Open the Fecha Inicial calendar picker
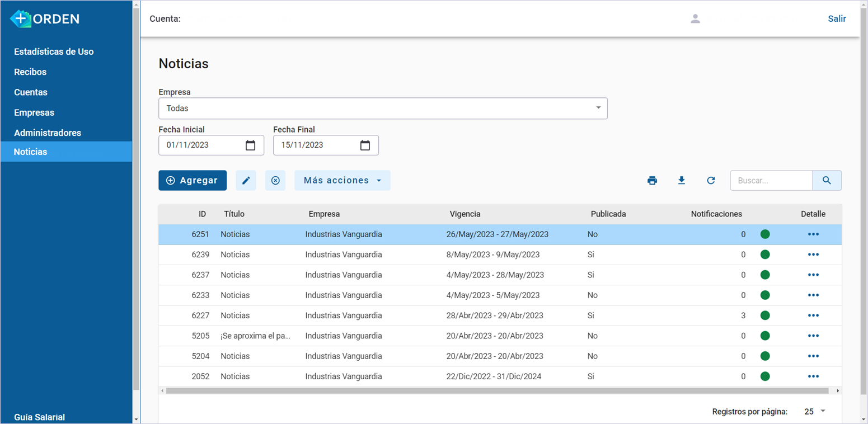868x424 pixels. click(x=250, y=145)
